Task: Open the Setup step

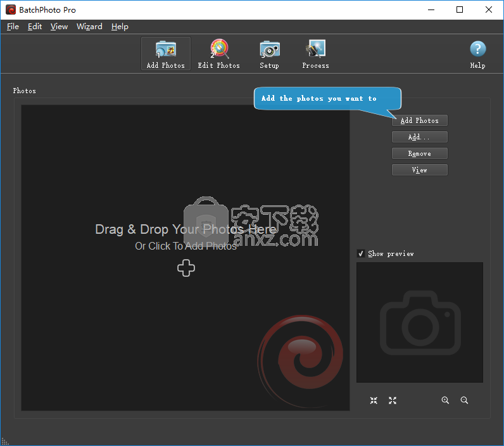Action: [x=269, y=53]
